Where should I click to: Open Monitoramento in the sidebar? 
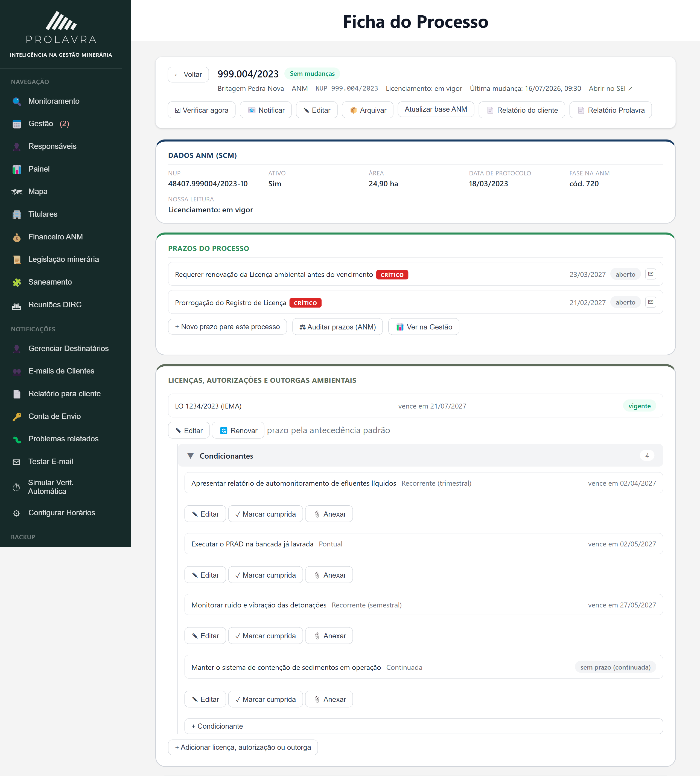coord(54,101)
